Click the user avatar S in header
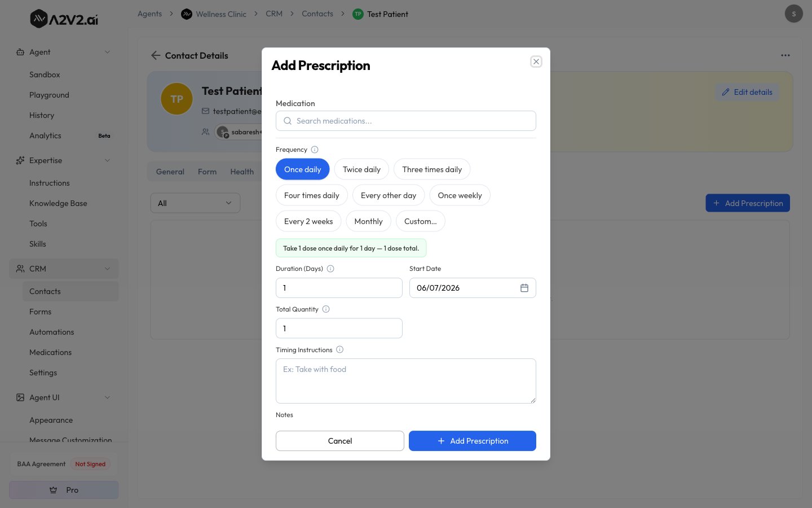812x508 pixels. (794, 14)
